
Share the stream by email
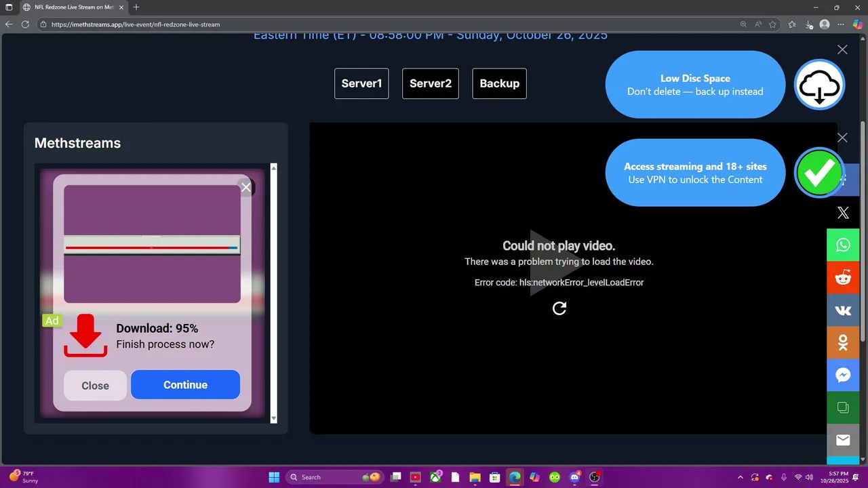pos(843,440)
